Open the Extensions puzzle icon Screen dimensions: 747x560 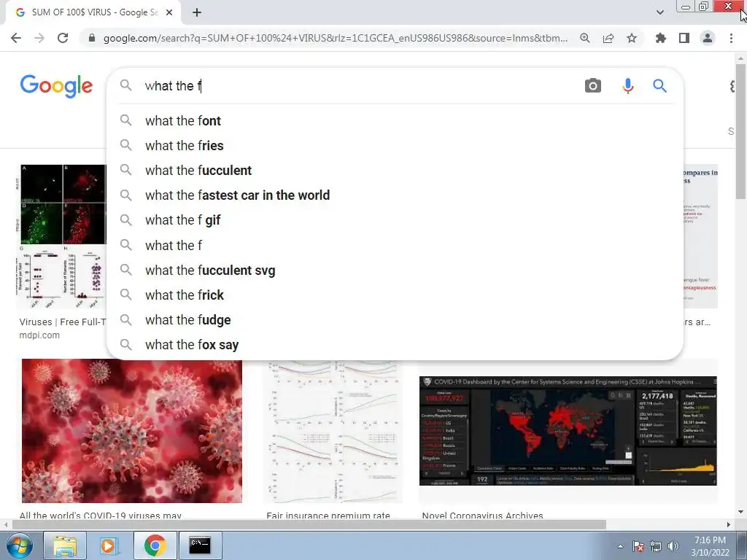661,38
